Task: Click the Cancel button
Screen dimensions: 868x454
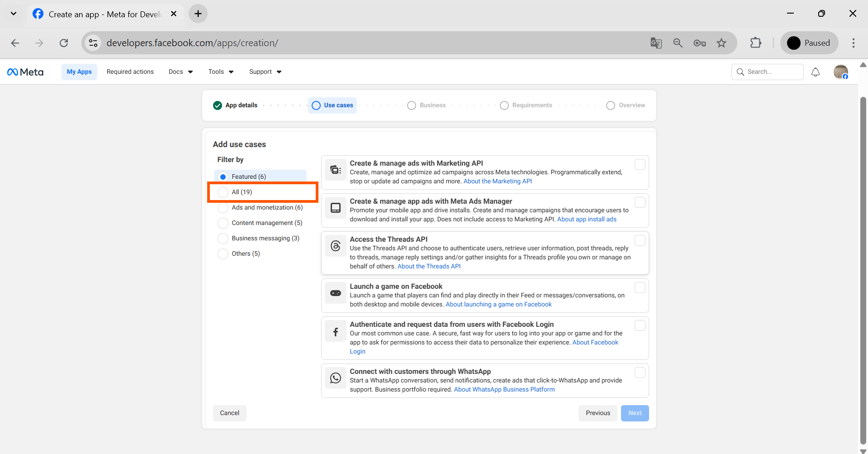Action: 230,413
